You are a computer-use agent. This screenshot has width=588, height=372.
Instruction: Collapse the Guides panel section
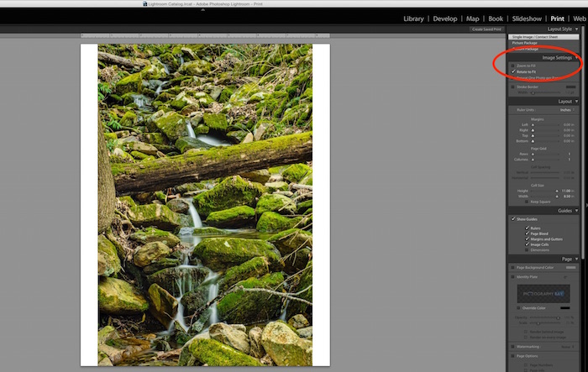point(576,211)
